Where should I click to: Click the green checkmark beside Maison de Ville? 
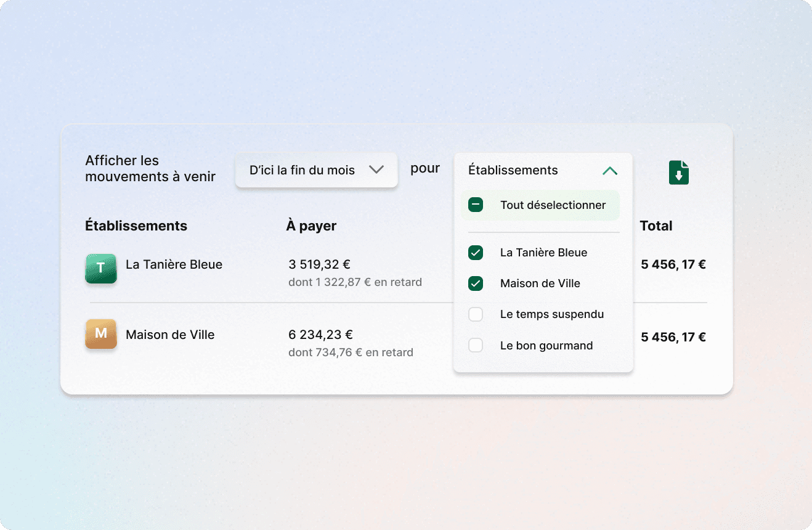[x=476, y=283]
